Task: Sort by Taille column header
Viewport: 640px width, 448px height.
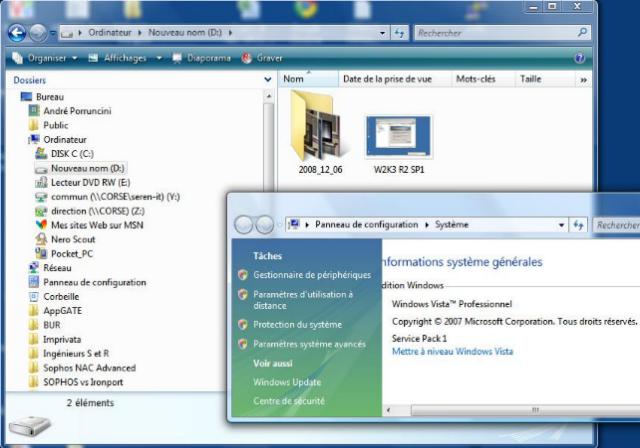Action: pyautogui.click(x=545, y=79)
